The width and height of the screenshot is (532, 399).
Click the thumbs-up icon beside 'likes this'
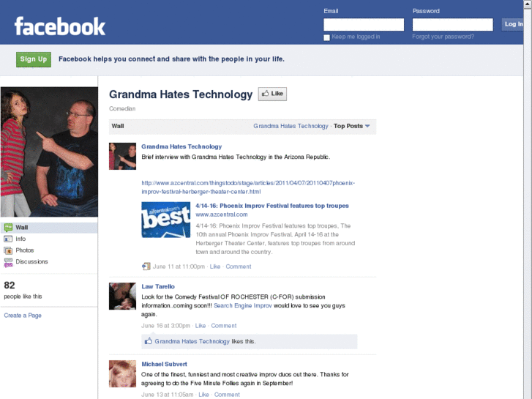click(149, 341)
